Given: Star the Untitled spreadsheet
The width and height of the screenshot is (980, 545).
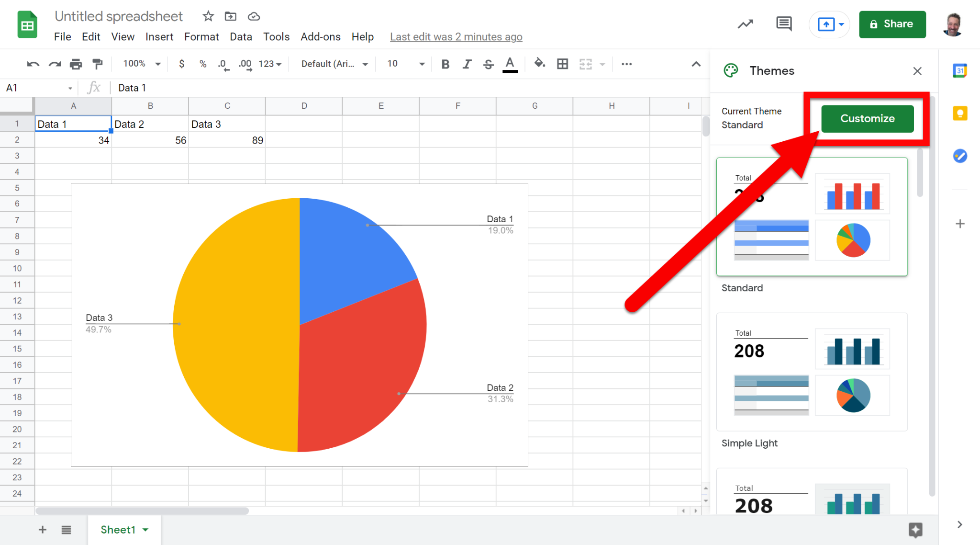Looking at the screenshot, I should click(208, 16).
